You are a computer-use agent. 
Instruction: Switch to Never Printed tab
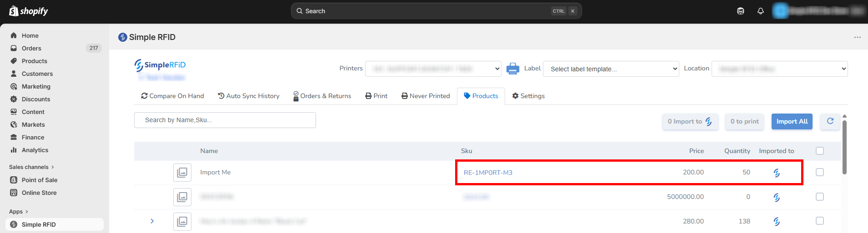coord(426,96)
